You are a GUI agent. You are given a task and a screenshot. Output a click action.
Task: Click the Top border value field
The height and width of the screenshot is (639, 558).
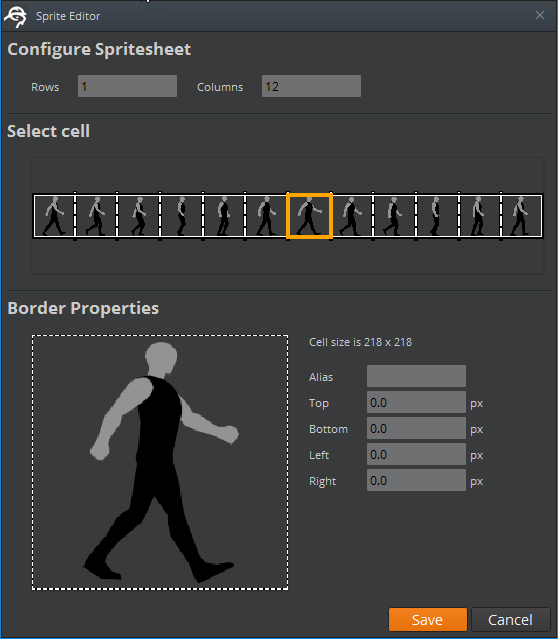point(416,402)
